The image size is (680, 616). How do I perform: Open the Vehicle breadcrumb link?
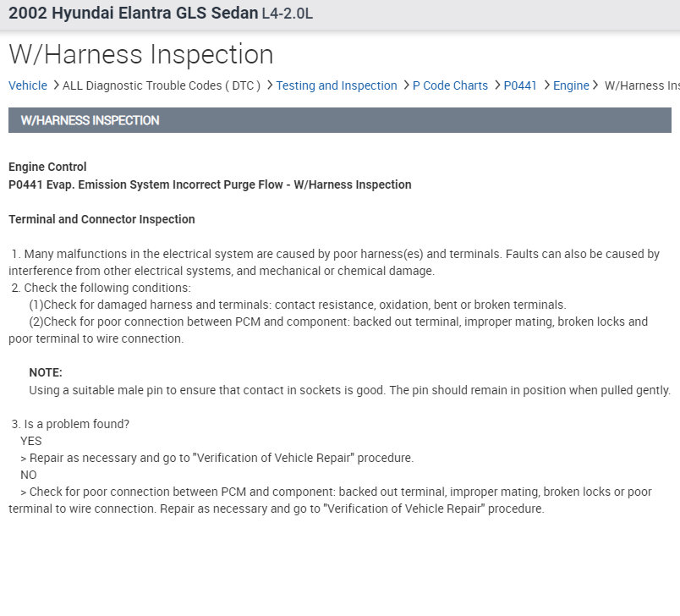pyautogui.click(x=28, y=85)
